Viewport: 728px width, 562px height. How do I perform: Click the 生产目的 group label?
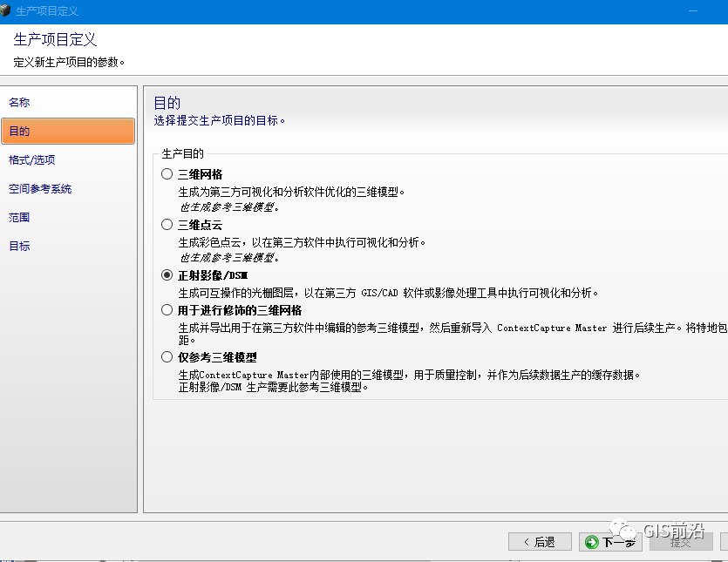[x=182, y=153]
